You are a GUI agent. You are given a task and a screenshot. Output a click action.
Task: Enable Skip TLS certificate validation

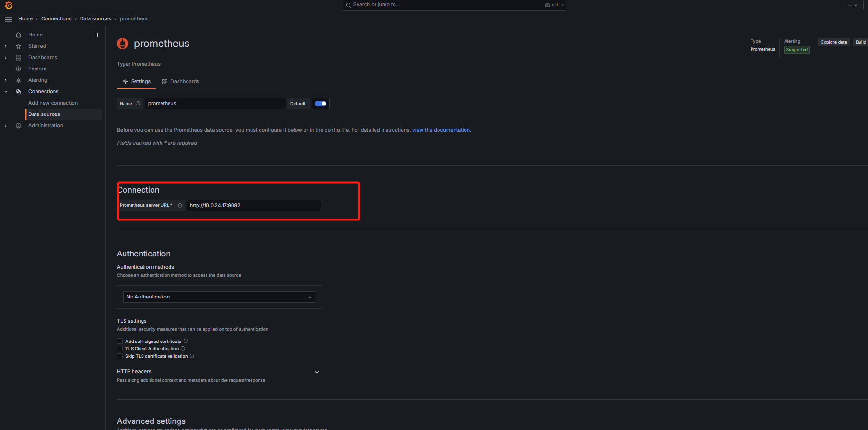[x=120, y=356]
